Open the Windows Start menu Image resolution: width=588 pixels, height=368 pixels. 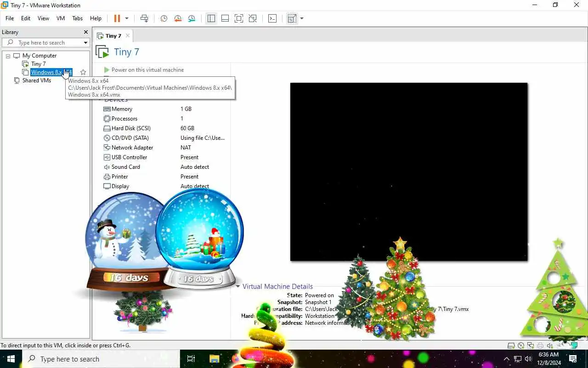11,359
